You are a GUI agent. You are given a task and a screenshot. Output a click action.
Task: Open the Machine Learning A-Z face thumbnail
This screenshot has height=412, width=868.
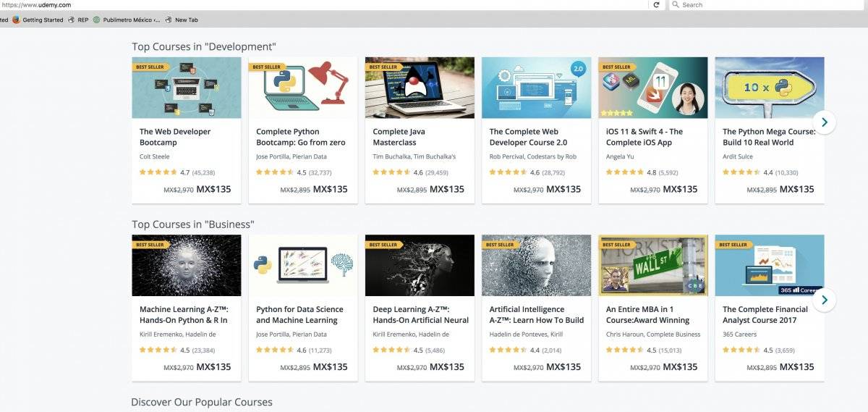tap(187, 265)
